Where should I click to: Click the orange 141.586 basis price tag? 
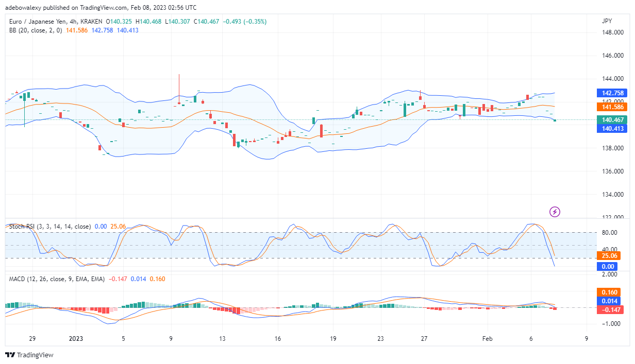[x=613, y=107]
